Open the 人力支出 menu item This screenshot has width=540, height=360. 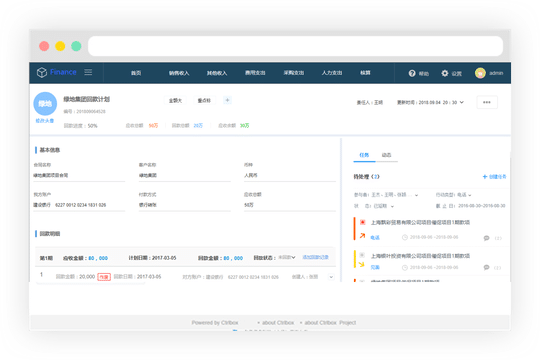(332, 73)
